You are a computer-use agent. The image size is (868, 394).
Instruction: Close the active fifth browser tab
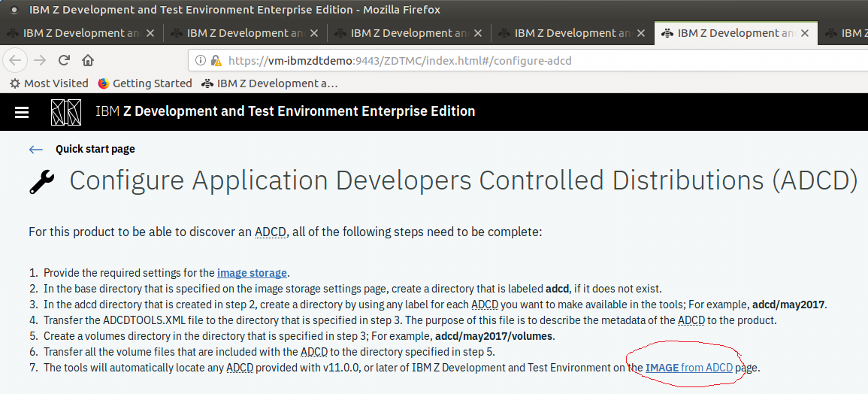click(x=804, y=32)
